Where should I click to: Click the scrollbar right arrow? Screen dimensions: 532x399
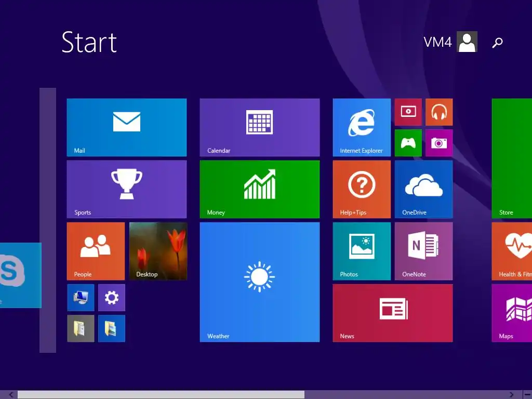[511, 395]
